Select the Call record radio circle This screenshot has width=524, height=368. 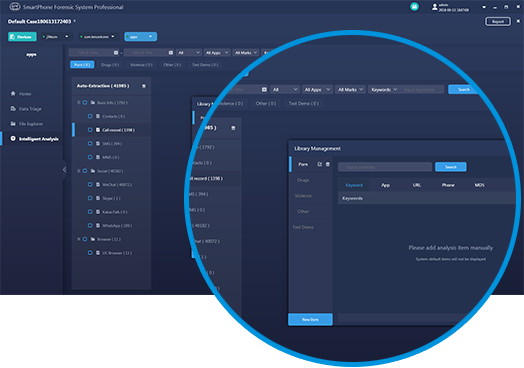tap(90, 130)
